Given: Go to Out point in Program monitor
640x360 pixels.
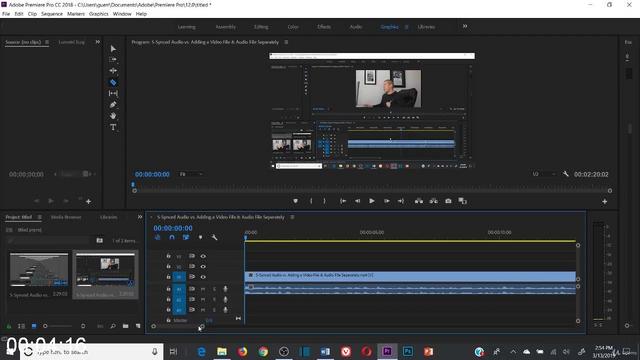Looking at the screenshot, I should [401, 201].
